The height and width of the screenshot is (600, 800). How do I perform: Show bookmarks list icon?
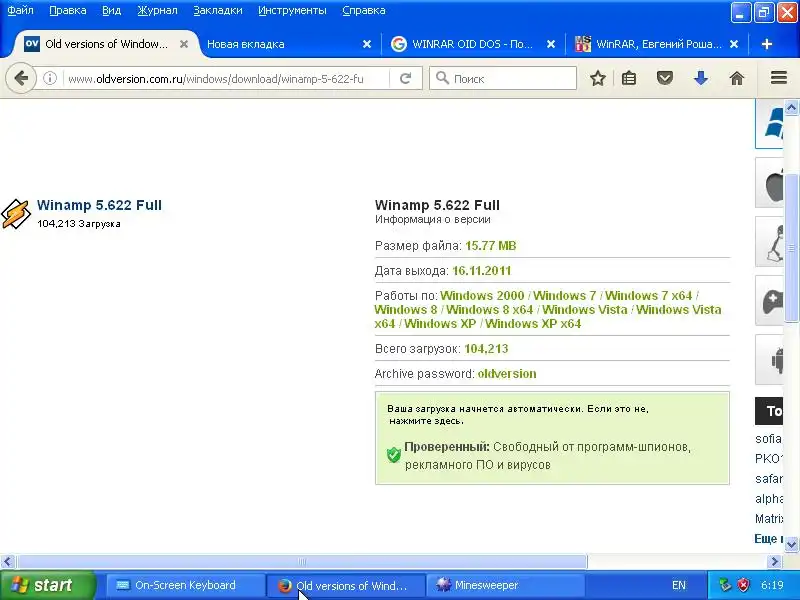629,78
